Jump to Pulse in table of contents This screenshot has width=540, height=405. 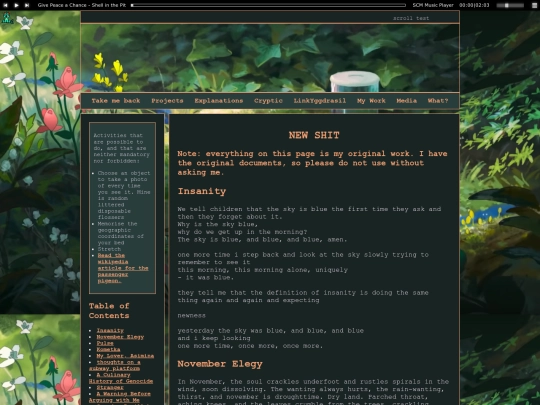[x=105, y=343]
